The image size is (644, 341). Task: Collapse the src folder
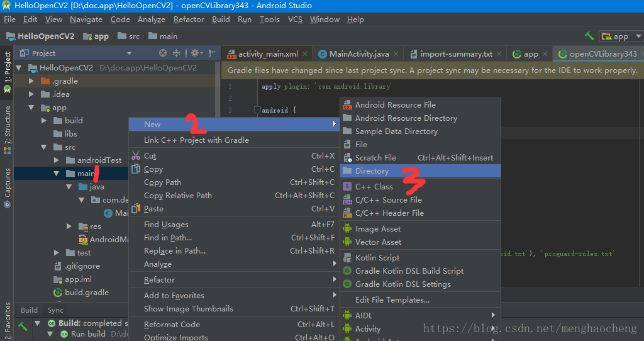click(44, 147)
